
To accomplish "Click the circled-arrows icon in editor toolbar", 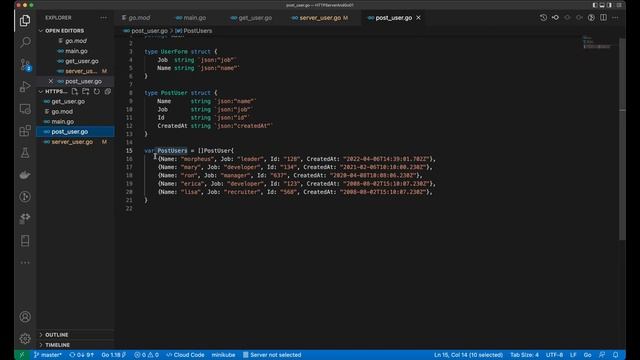I will (x=591, y=18).
